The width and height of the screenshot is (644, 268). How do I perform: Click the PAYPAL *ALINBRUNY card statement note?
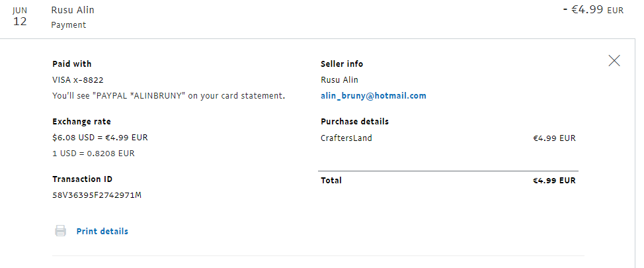(x=168, y=95)
